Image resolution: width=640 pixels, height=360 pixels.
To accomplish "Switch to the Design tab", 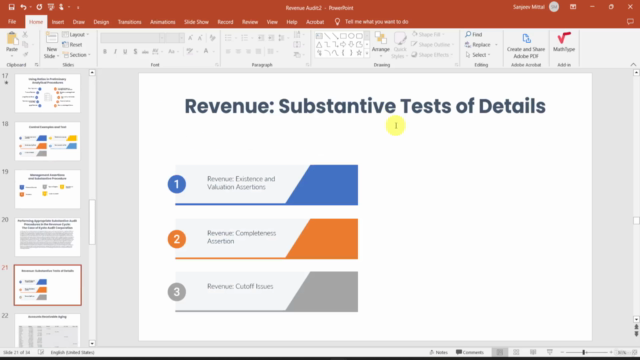I will [x=101, y=22].
